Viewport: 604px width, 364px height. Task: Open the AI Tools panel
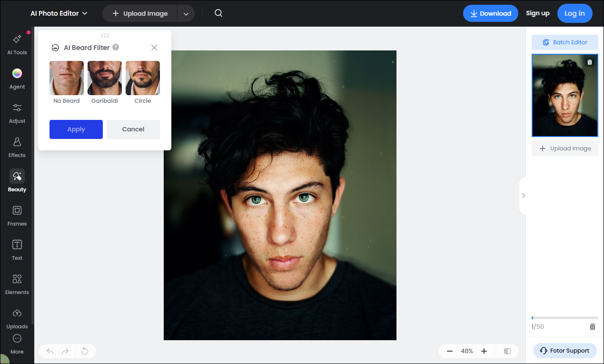coord(17,44)
